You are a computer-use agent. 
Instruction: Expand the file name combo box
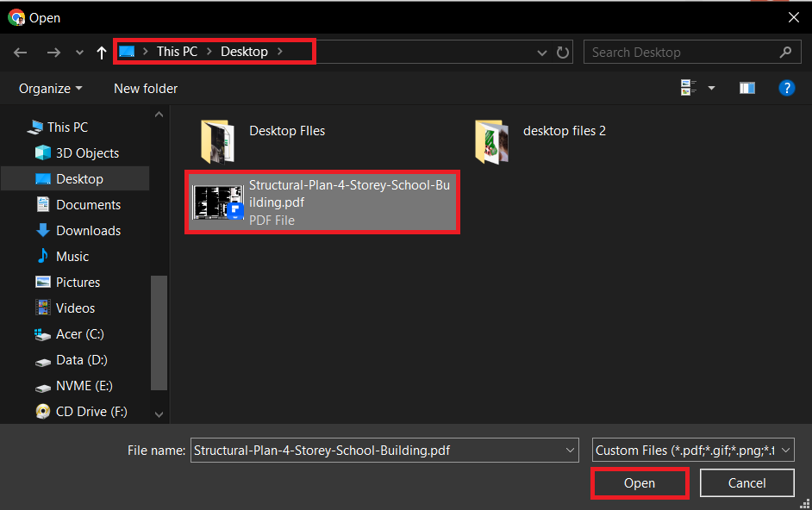click(570, 450)
